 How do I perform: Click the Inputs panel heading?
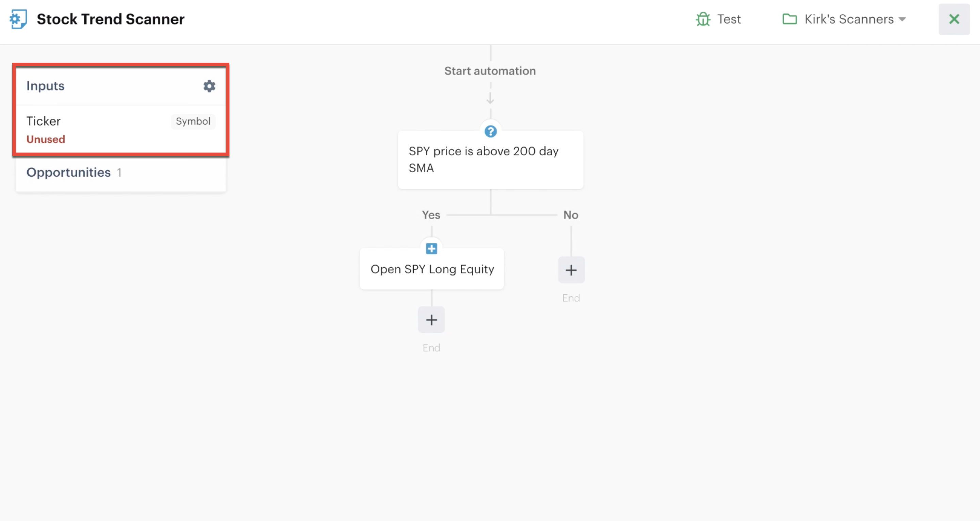tap(45, 86)
